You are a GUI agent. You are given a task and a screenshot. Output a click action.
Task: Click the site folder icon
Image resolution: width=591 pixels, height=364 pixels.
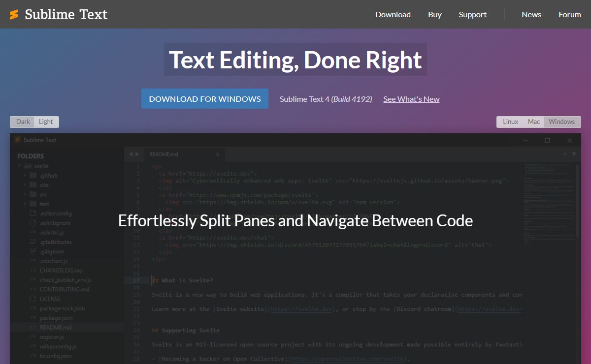(33, 185)
